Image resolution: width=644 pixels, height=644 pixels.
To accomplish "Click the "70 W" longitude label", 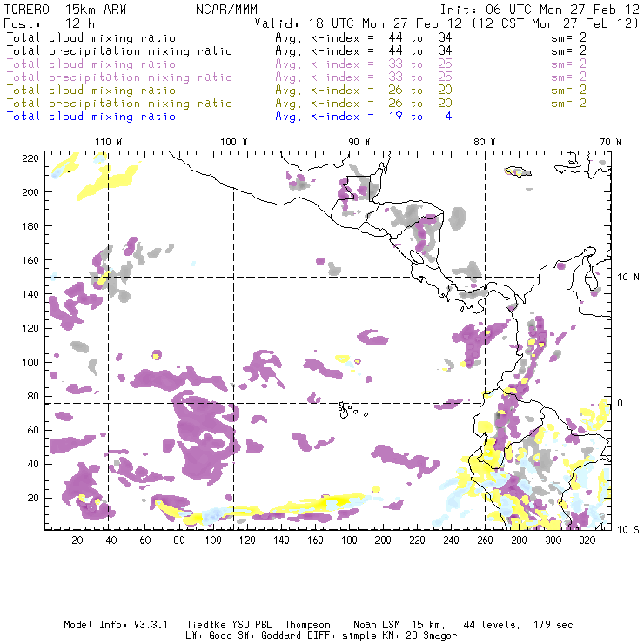I will 610,142.
